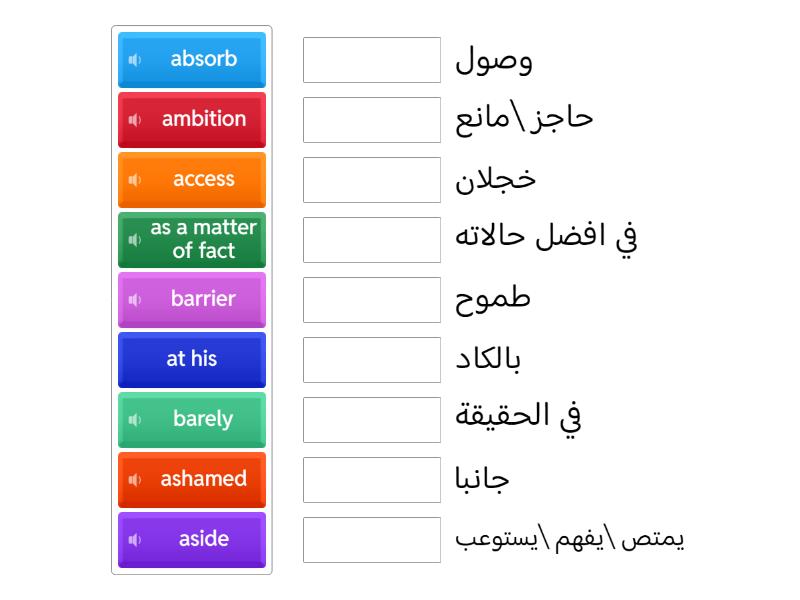Pick the 'ambition' word tile
This screenshot has height=600, width=800.
pos(203,119)
